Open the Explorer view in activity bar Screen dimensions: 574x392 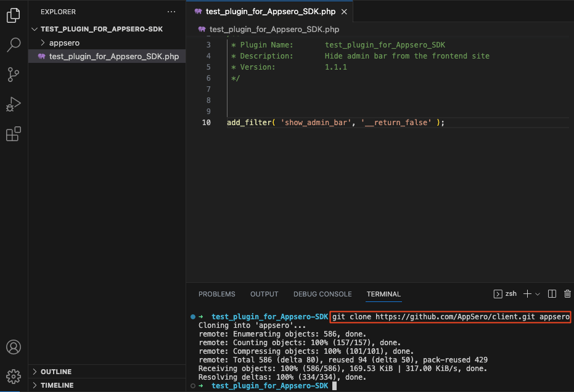14,15
